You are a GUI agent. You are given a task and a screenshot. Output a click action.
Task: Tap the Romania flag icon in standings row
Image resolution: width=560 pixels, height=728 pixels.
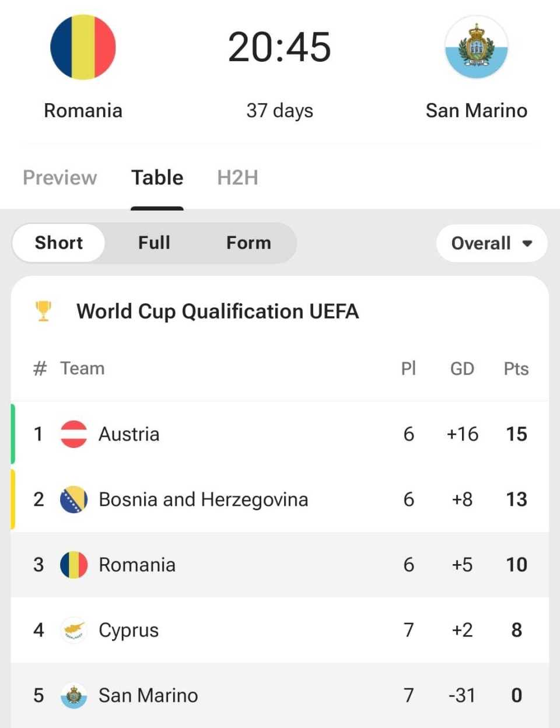tap(74, 565)
